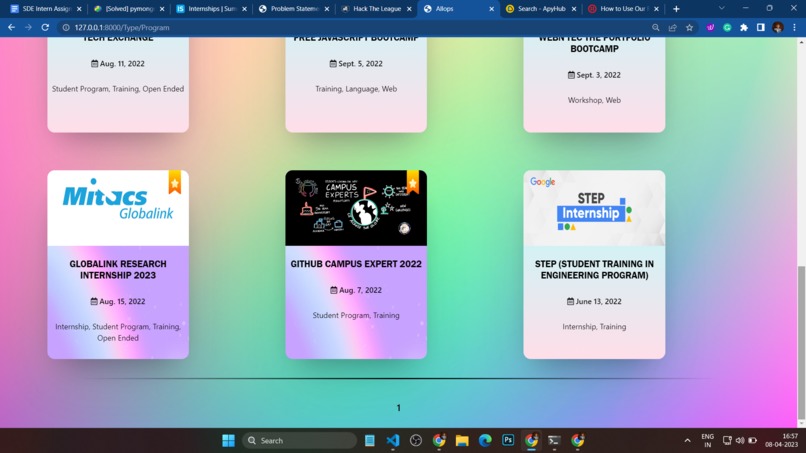Open the Chrome three-dot menu
Screen dimensions: 806x453
click(794, 28)
